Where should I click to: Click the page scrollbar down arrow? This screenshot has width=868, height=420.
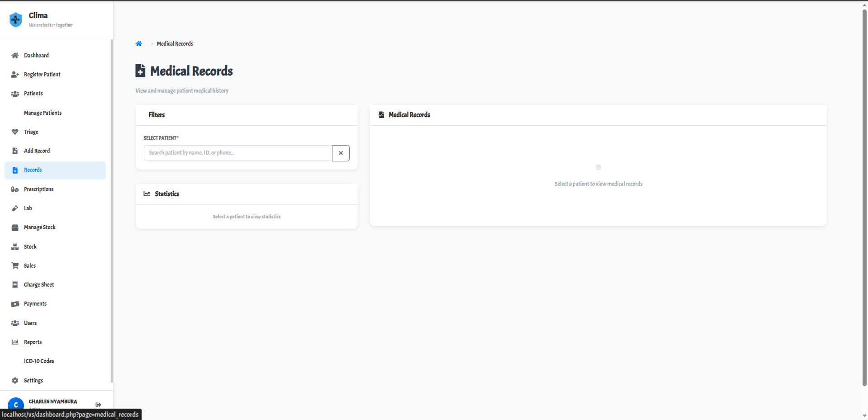[x=864, y=415]
